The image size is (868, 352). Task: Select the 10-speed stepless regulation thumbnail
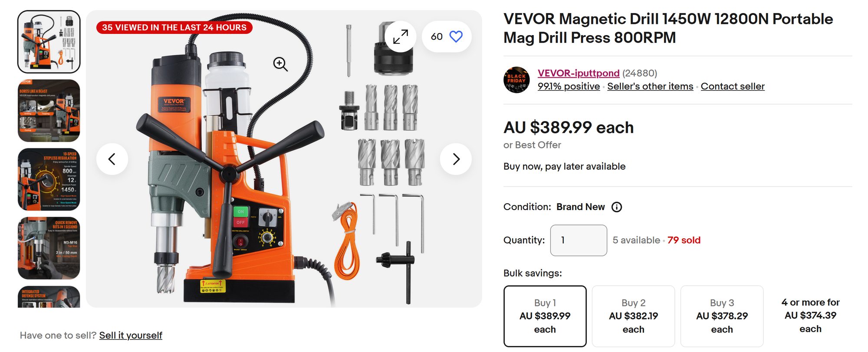coord(49,179)
